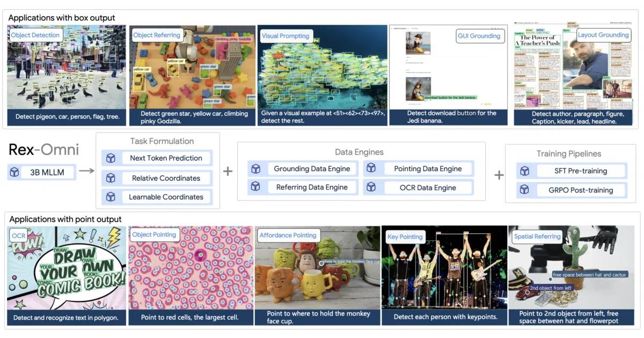Image resolution: width=644 pixels, height=338 pixels.
Task: Click the Training Pipelines heading
Action: coord(569,154)
